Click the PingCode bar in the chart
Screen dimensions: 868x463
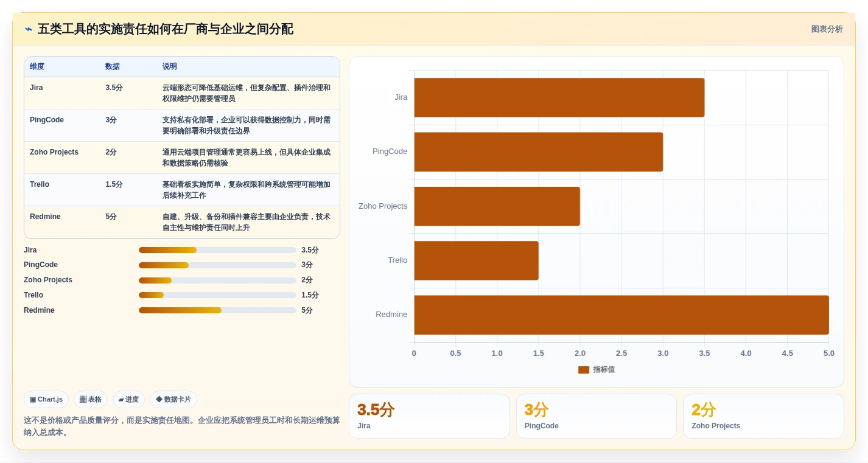coord(539,151)
